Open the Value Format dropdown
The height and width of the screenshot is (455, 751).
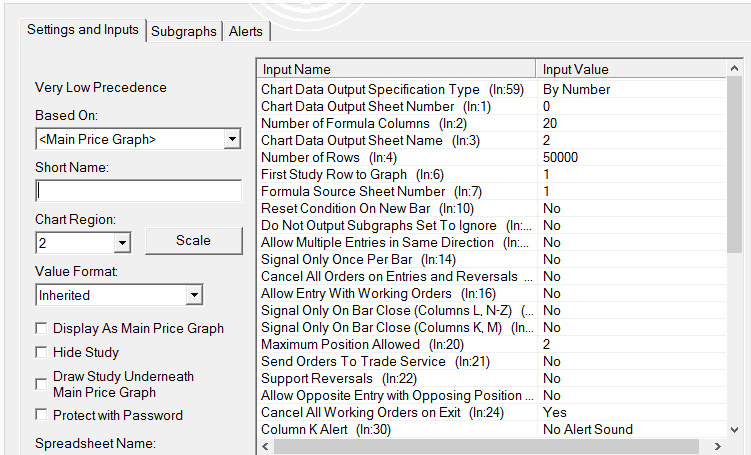[x=194, y=295]
